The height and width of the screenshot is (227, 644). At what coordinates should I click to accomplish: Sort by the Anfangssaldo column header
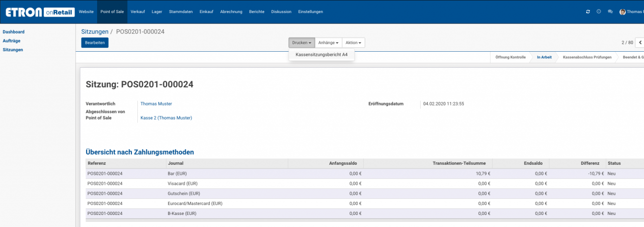tap(326, 163)
